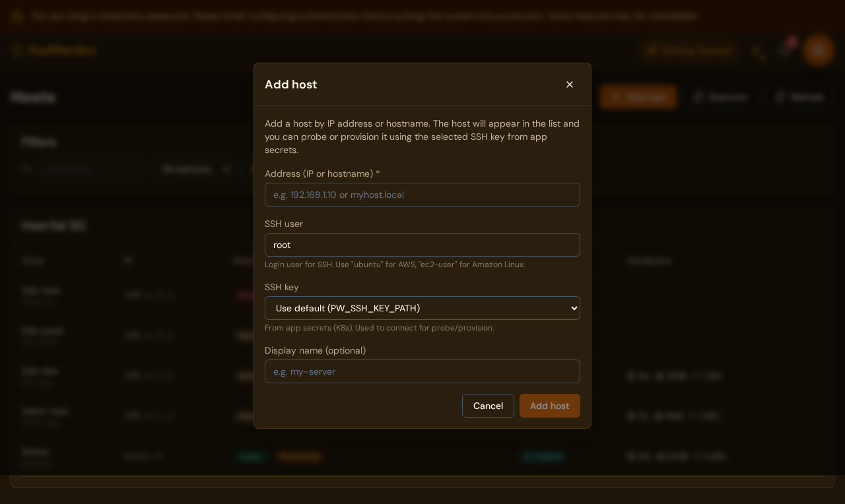The width and height of the screenshot is (845, 504).
Task: Click Cancel in the dialog
Action: point(488,406)
